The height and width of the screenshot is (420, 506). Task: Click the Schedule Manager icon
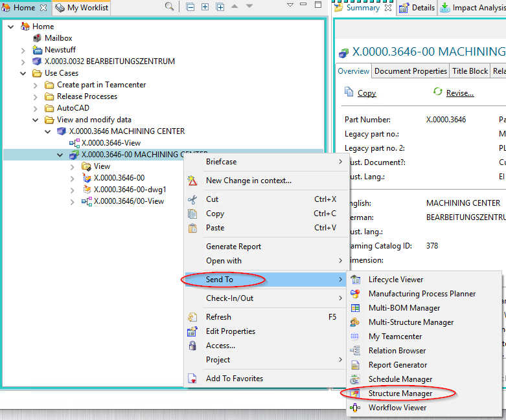tap(355, 379)
